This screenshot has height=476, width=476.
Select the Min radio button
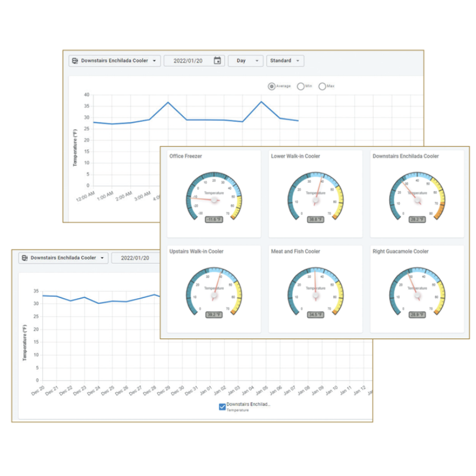[x=300, y=86]
